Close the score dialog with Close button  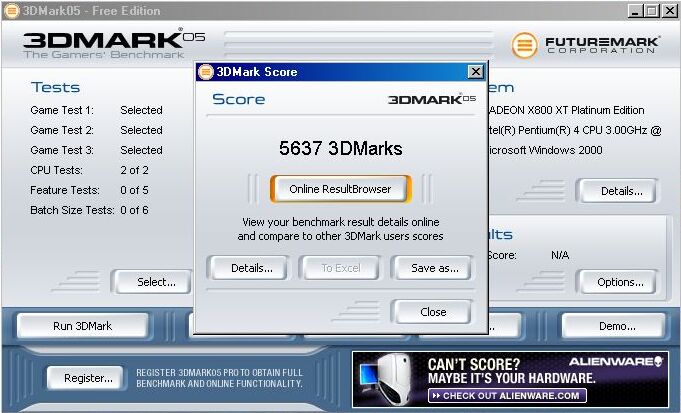432,312
